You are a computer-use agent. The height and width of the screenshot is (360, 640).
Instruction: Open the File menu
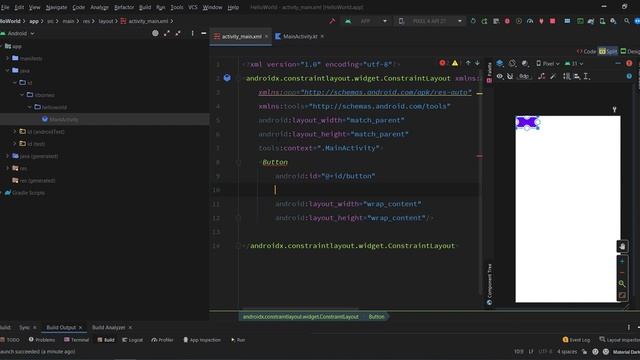(x=5, y=7)
